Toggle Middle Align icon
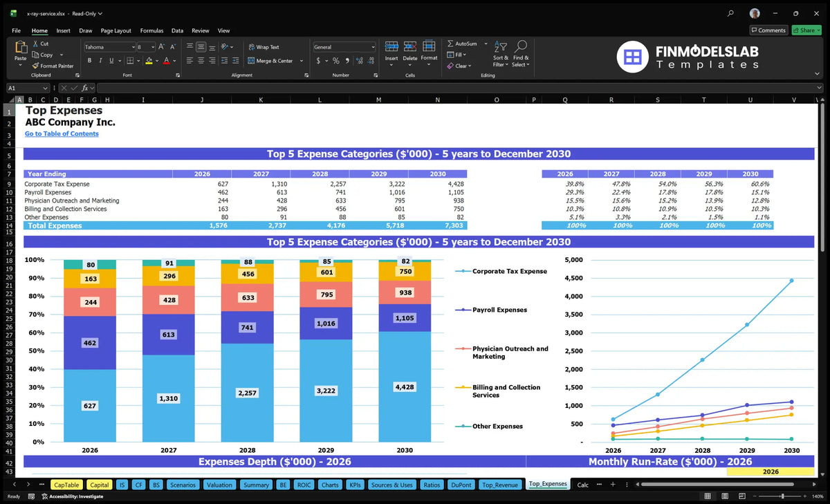 (201, 47)
